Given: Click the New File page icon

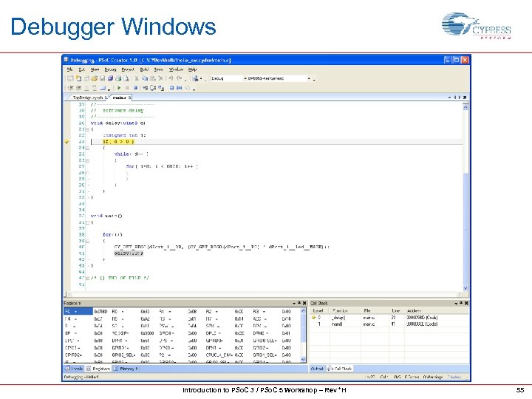Looking at the screenshot, I should pos(79,78).
